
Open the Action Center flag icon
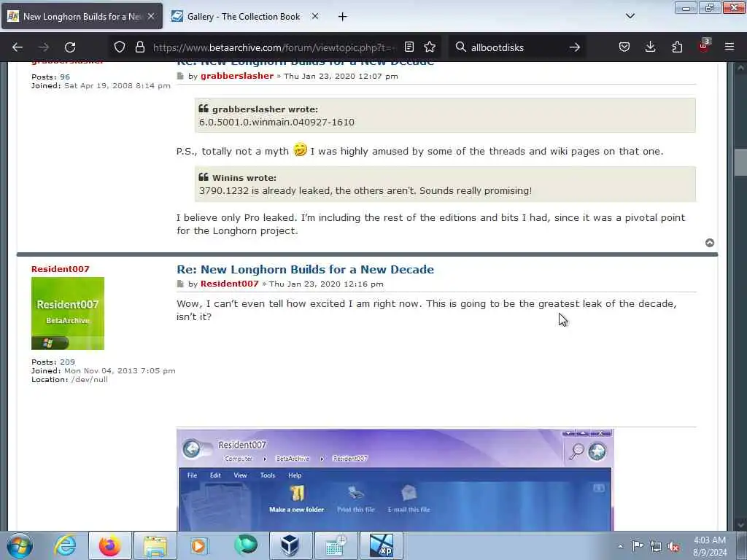point(638,546)
